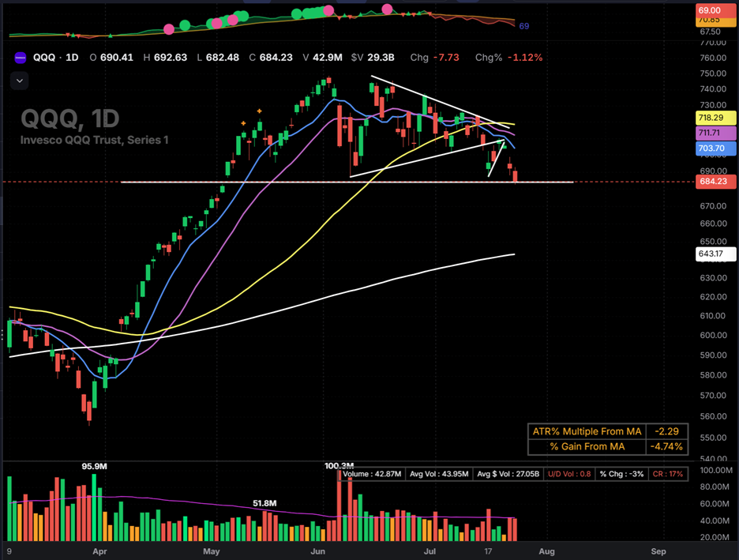The width and height of the screenshot is (739, 560).
Task: Click the 750.00 price axis label
Action: [x=713, y=73]
